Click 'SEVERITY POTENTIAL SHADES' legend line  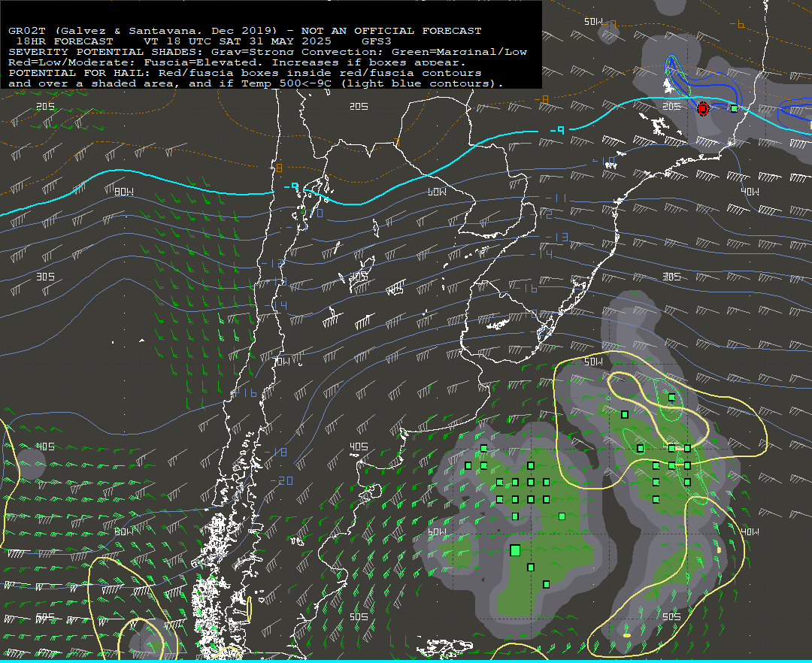(x=268, y=52)
